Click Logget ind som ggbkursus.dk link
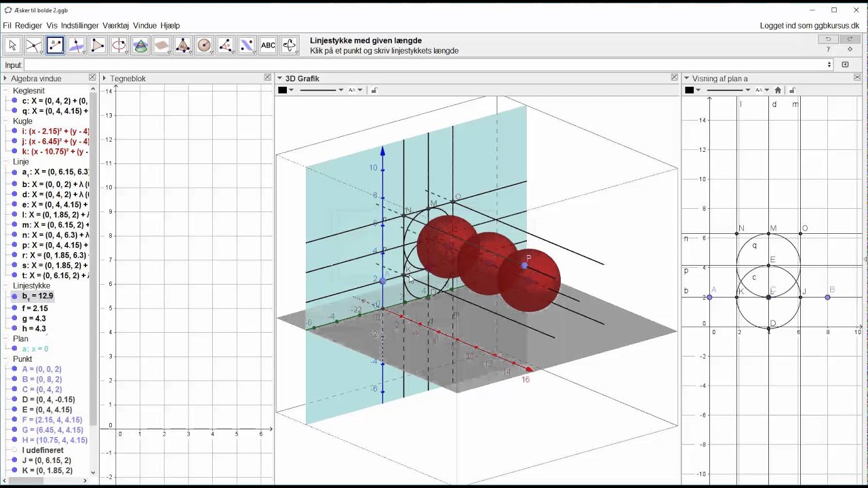 [810, 26]
